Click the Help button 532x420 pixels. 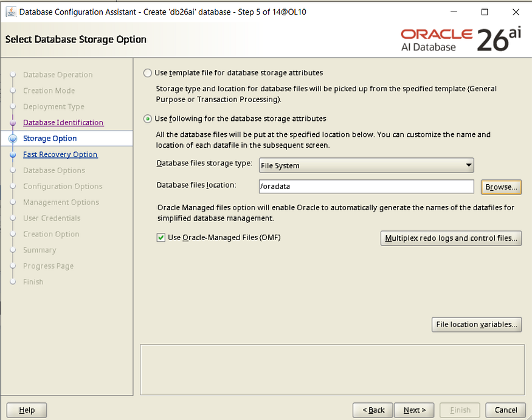tap(27, 410)
